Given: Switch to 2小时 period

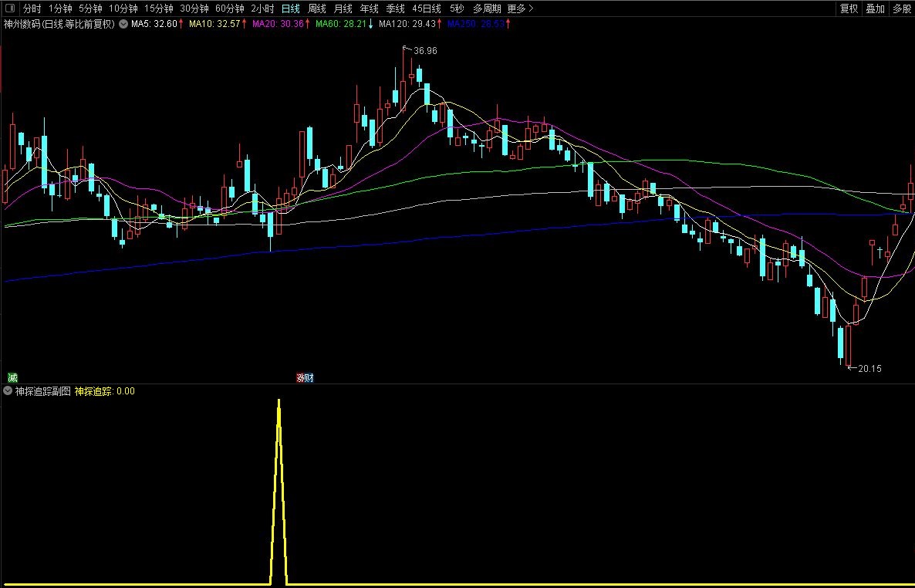Looking at the screenshot, I should pyautogui.click(x=262, y=8).
